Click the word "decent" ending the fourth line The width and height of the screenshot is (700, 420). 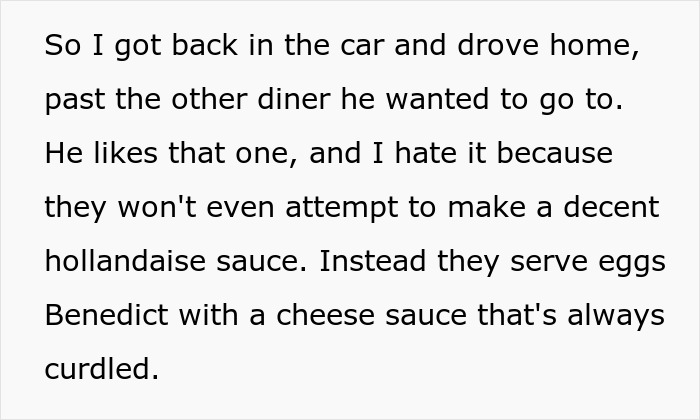click(611, 207)
